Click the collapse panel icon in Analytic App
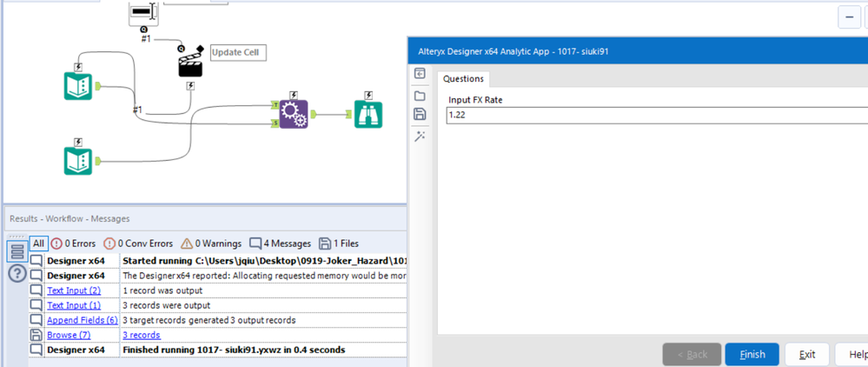 (x=420, y=74)
